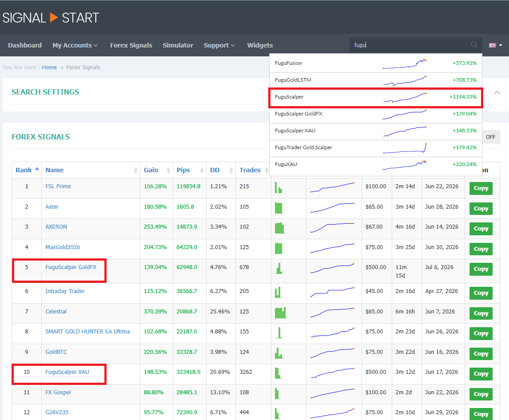The width and height of the screenshot is (509, 420).
Task: Click FuguFusion suggestion sparkline chart
Action: [x=405, y=64]
